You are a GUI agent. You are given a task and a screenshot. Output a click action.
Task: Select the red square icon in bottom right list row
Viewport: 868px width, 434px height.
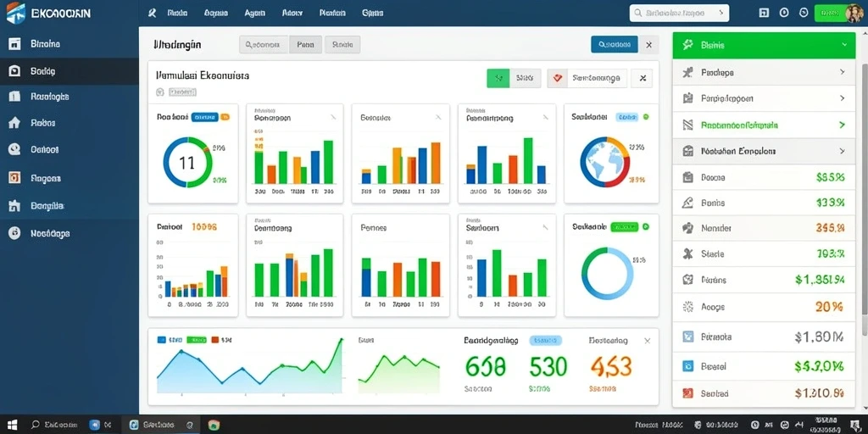pyautogui.click(x=688, y=393)
